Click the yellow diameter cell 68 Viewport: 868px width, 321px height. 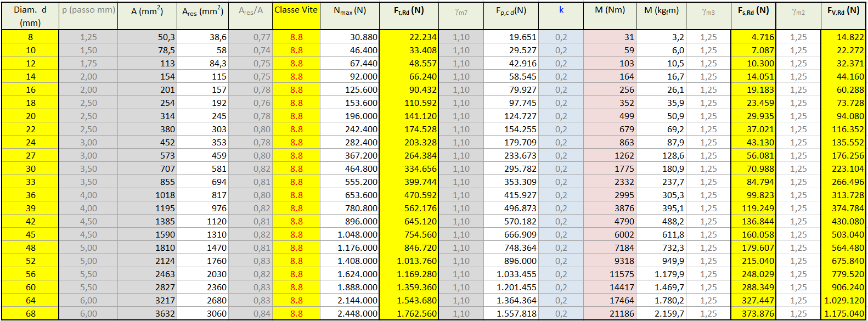[x=31, y=314]
